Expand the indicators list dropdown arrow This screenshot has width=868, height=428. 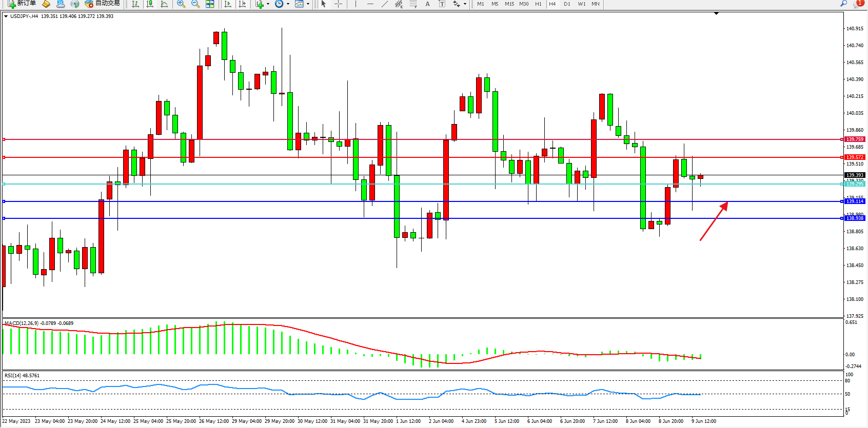pyautogui.click(x=268, y=4)
